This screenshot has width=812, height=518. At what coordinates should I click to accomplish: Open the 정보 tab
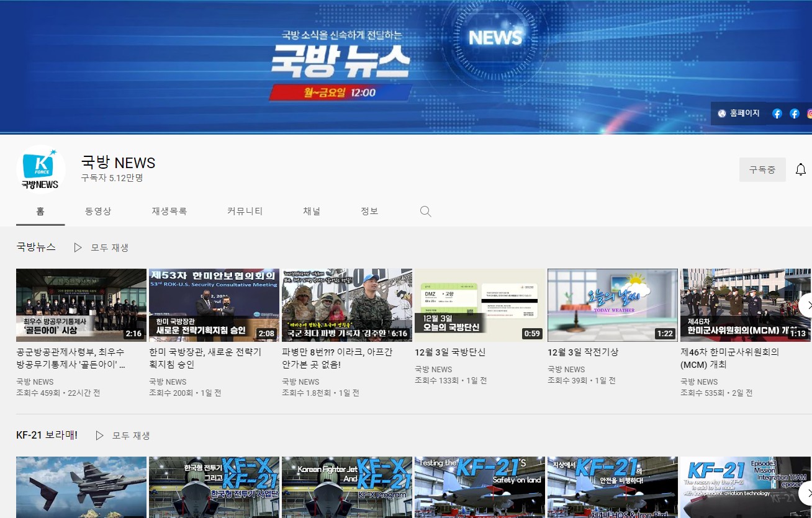(x=369, y=211)
